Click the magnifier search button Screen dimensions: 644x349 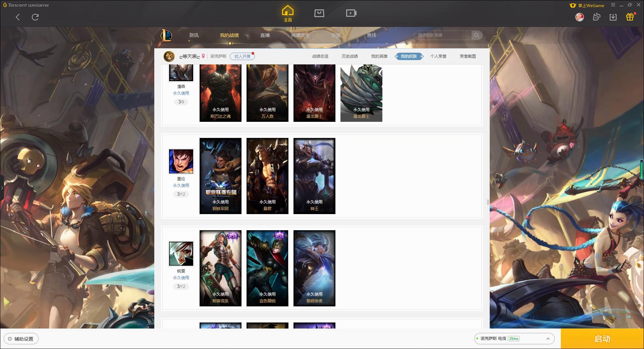point(477,35)
